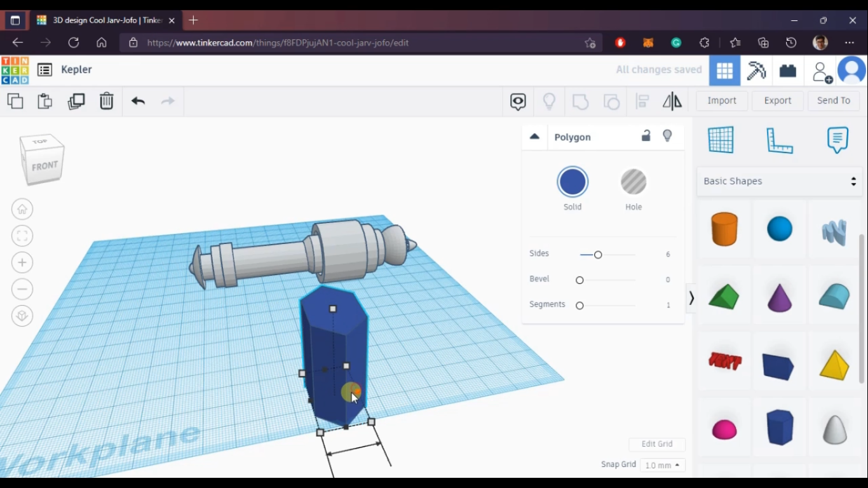This screenshot has width=868, height=488.
Task: Click the Copy tool icon
Action: coord(15,101)
